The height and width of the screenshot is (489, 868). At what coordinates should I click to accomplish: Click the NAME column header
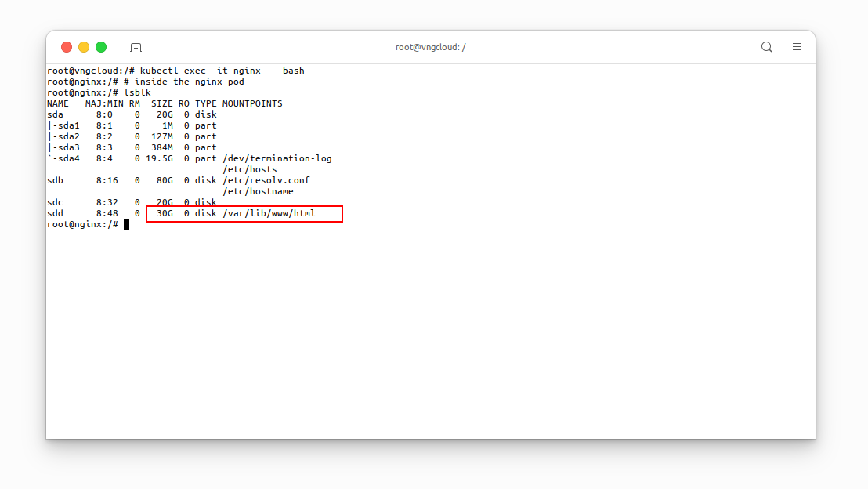58,103
